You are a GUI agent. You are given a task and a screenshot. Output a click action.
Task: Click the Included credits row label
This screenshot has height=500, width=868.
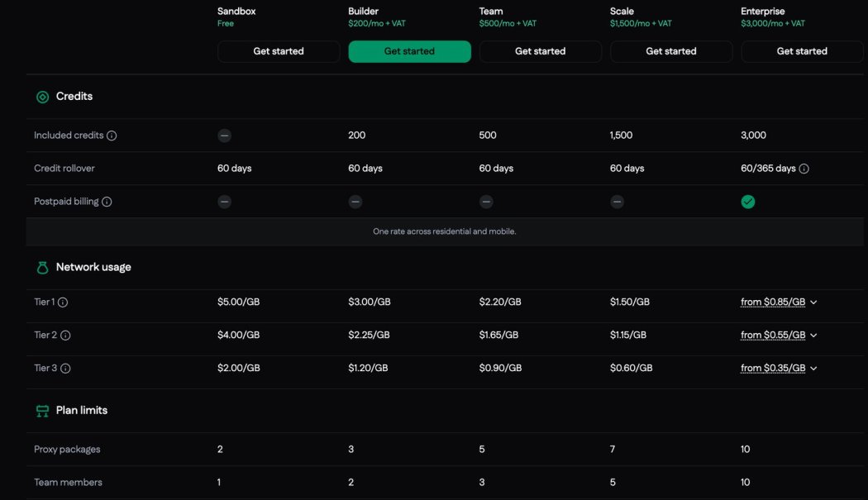(69, 135)
